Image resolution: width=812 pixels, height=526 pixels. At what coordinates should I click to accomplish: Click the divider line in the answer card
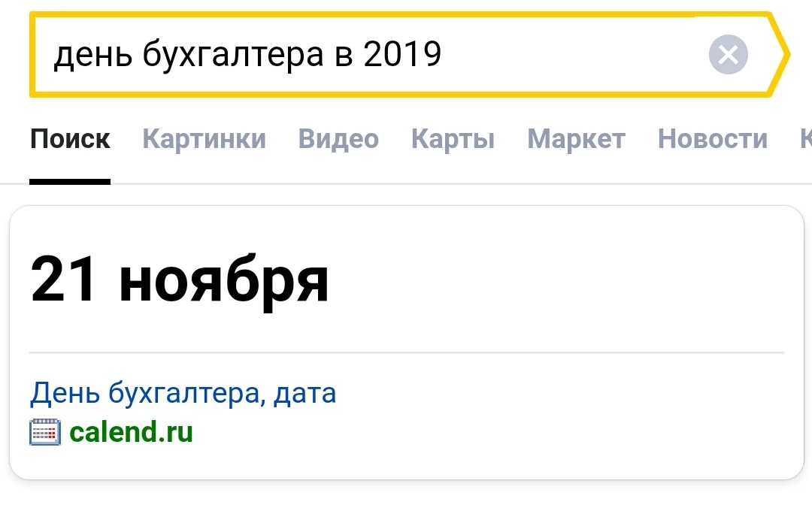(x=406, y=352)
